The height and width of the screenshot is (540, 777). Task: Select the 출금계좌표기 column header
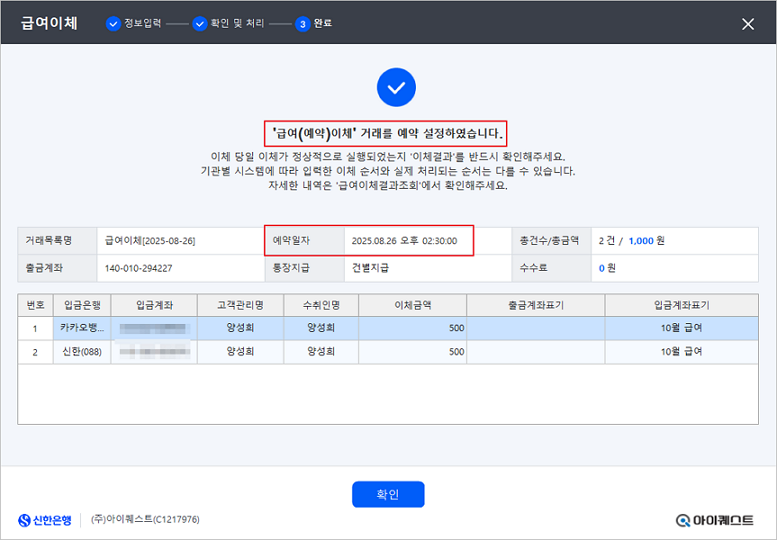pos(536,305)
